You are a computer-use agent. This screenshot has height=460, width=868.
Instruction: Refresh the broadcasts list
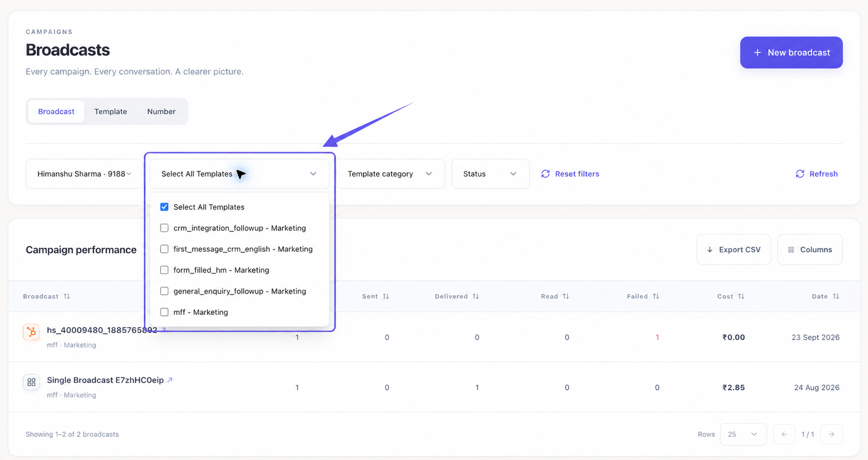pyautogui.click(x=817, y=174)
